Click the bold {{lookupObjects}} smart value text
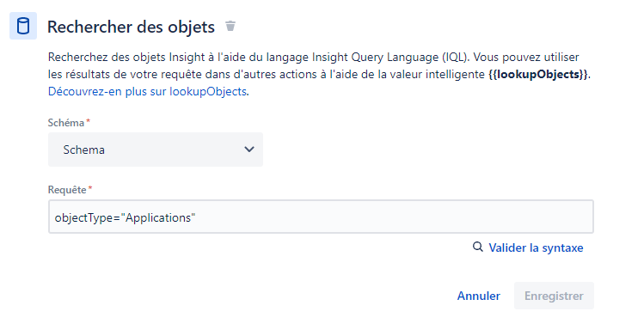This screenshot has width=644, height=336. click(x=538, y=74)
